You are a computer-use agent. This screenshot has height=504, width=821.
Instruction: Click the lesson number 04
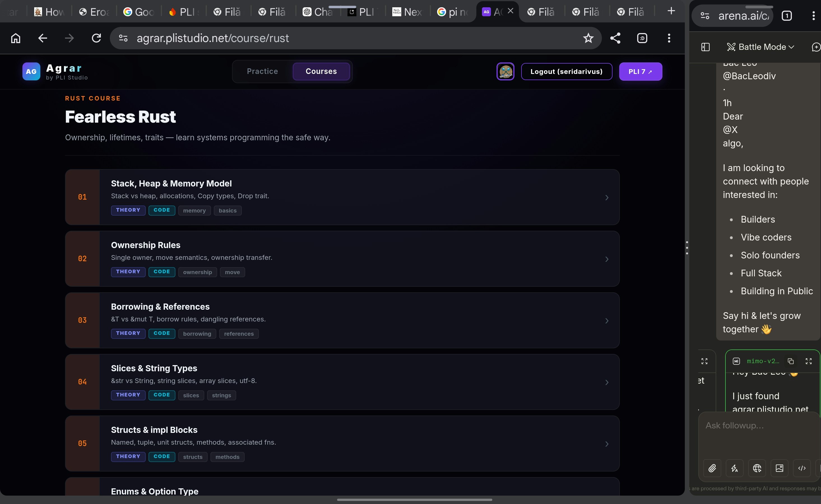point(82,382)
